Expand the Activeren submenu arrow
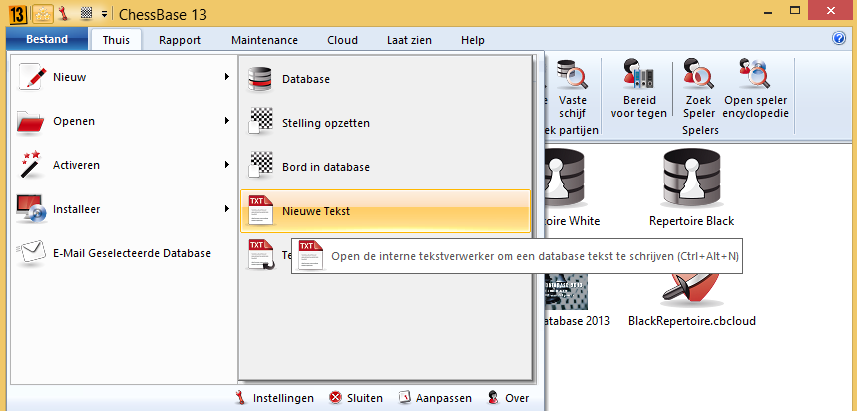This screenshot has width=857, height=411. [226, 165]
